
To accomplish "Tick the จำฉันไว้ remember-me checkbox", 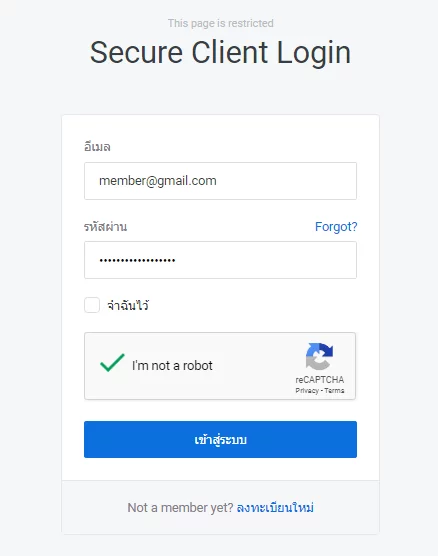I will click(x=92, y=305).
